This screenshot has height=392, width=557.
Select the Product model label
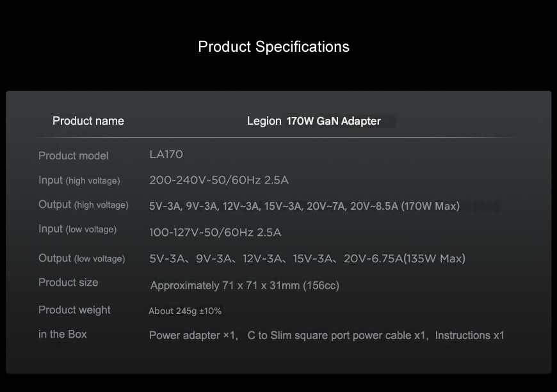point(74,155)
